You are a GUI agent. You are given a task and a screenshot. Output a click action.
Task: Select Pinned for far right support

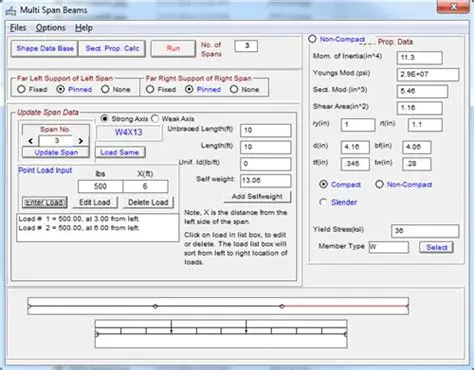pos(203,89)
